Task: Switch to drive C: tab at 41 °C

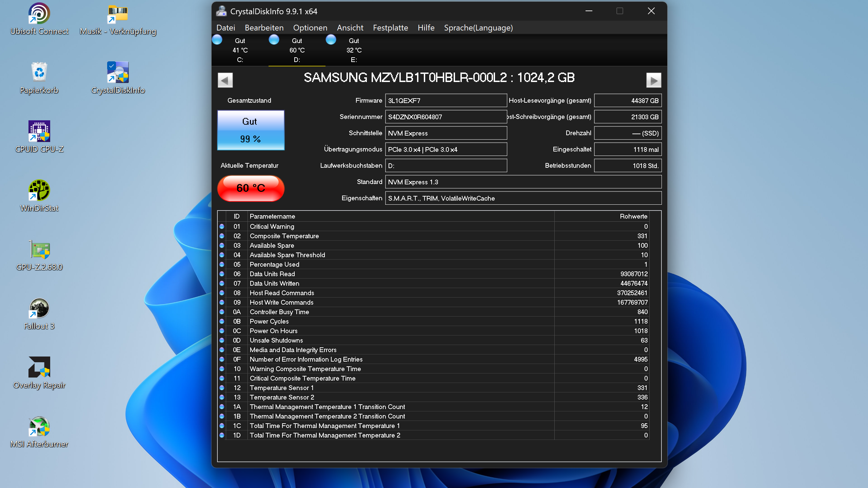Action: [x=240, y=50]
